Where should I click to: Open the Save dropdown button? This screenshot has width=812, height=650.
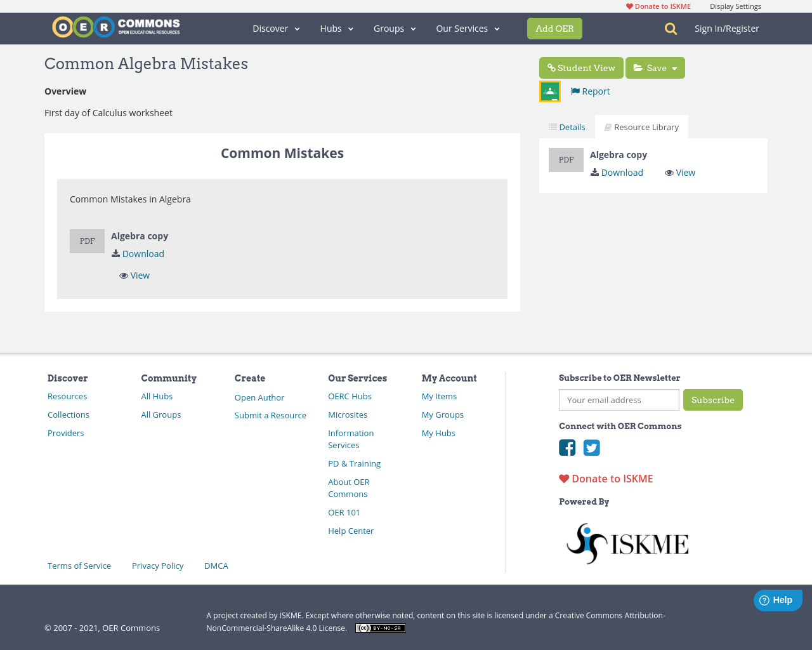655,68
